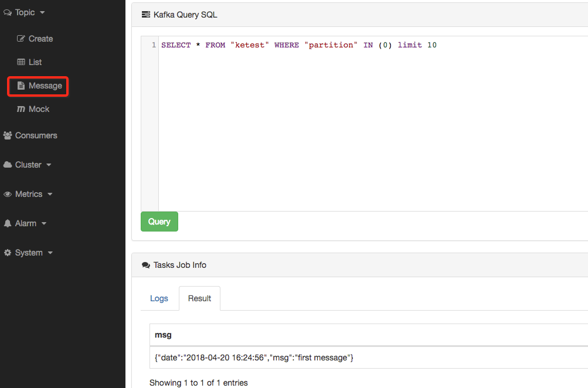Select the Message menu item
This screenshot has height=388, width=588.
pos(39,86)
